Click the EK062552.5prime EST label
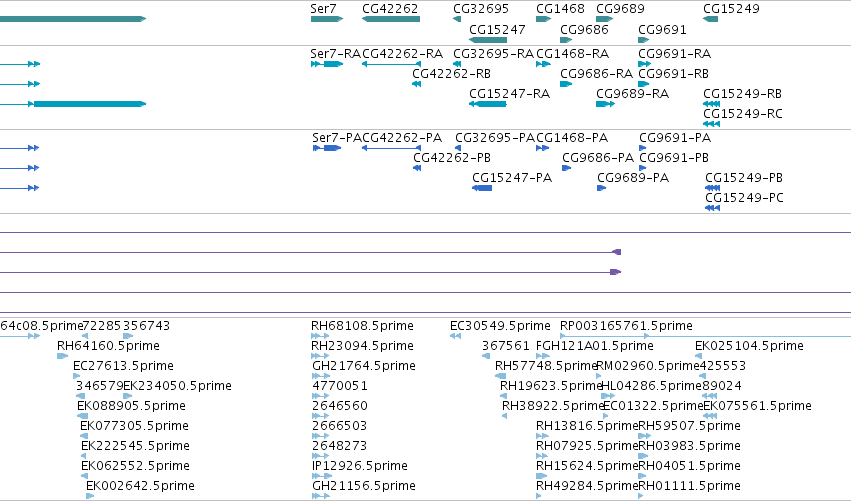The width and height of the screenshot is (851, 501). coord(135,466)
